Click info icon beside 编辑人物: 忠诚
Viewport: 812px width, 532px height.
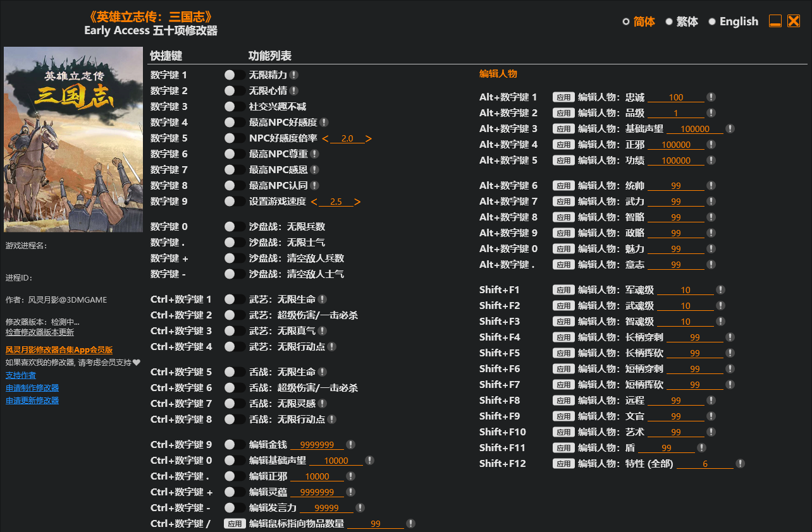pyautogui.click(x=711, y=97)
